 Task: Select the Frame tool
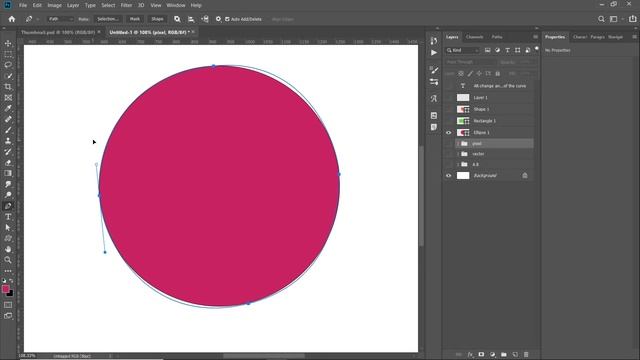[x=8, y=98]
